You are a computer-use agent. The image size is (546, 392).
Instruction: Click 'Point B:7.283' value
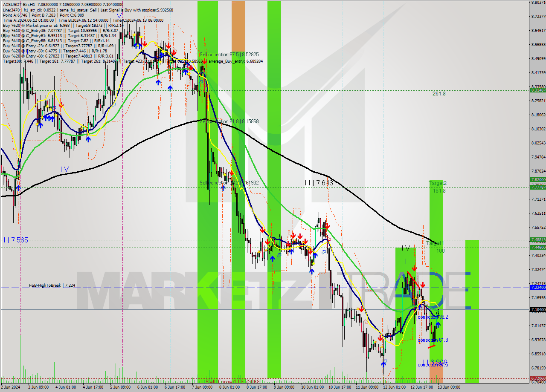(x=44, y=15)
